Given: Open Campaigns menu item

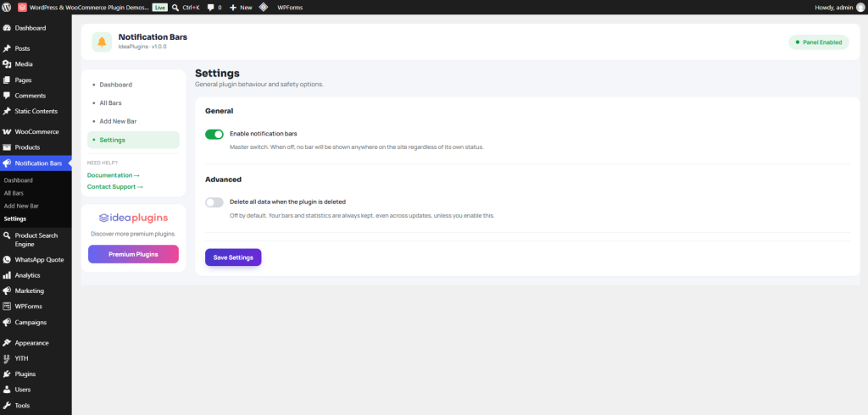Looking at the screenshot, I should click(36, 322).
